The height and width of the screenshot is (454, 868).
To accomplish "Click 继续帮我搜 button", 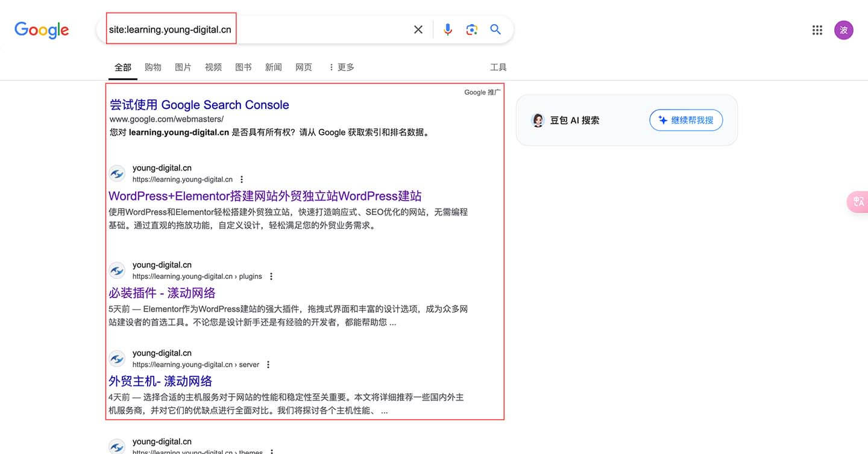I will pos(686,120).
